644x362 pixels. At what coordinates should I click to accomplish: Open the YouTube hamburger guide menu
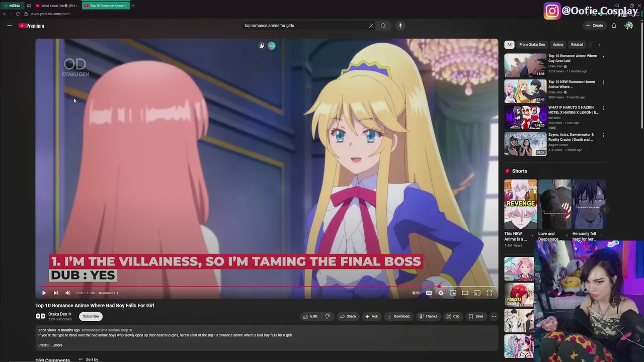[x=9, y=26]
